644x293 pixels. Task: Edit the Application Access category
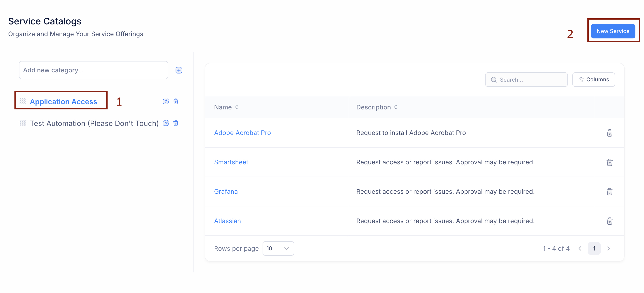pos(165,101)
